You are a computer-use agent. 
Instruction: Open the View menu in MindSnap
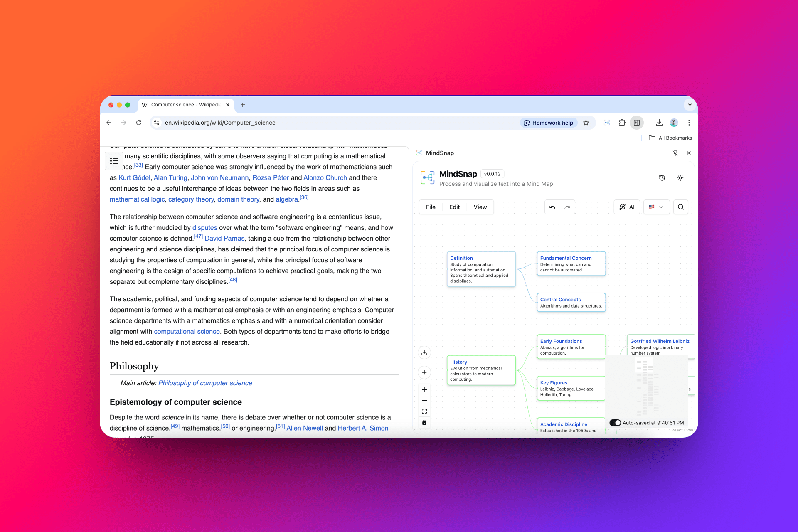tap(480, 207)
